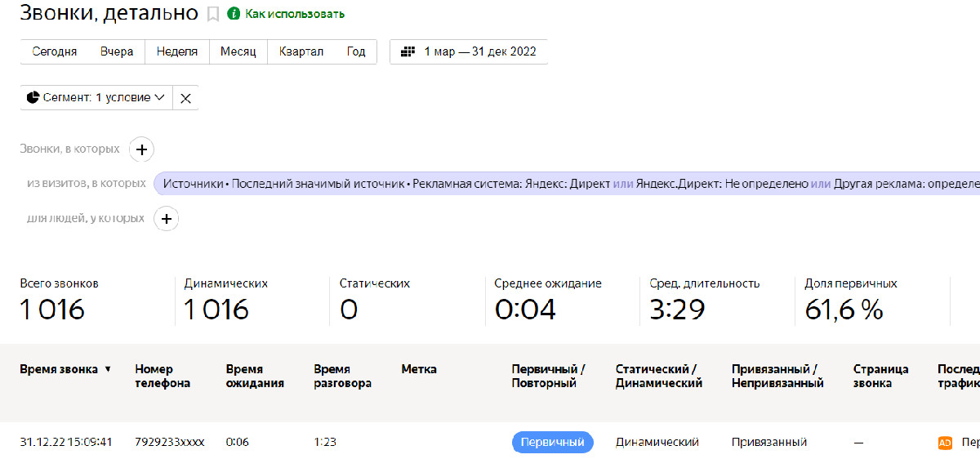Click the 'Сред. длительность' value 3:29
Image resolution: width=980 pixels, height=459 pixels.
pyautogui.click(x=677, y=310)
